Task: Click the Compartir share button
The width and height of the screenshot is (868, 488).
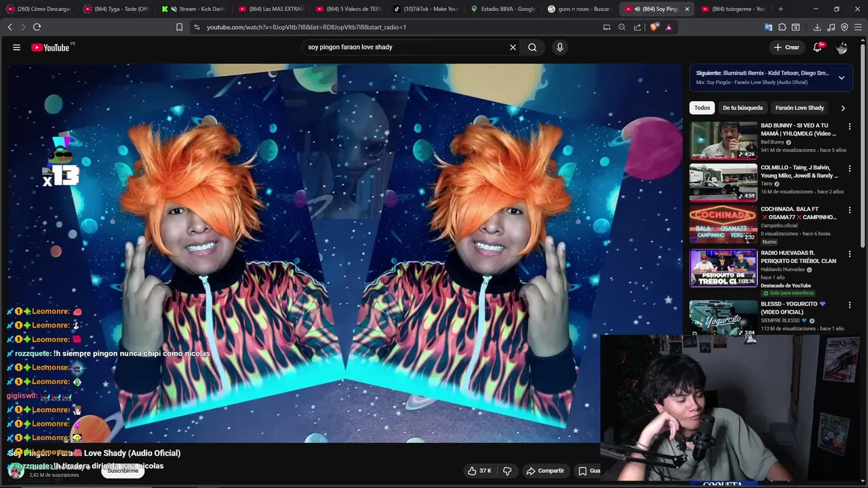Action: (x=545, y=470)
